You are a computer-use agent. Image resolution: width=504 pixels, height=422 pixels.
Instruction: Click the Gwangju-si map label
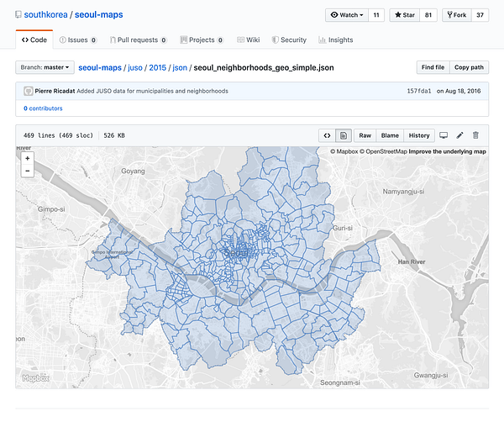coord(431,376)
